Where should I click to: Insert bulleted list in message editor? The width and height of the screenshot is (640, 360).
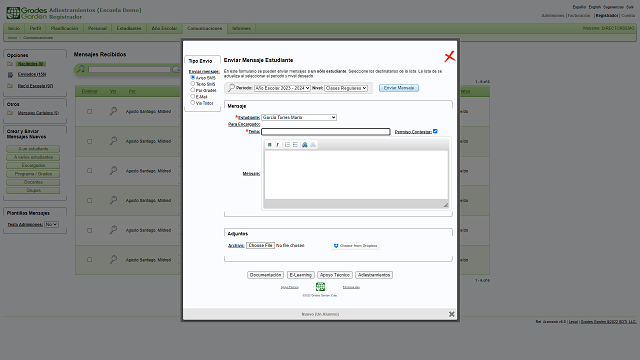coord(295,144)
